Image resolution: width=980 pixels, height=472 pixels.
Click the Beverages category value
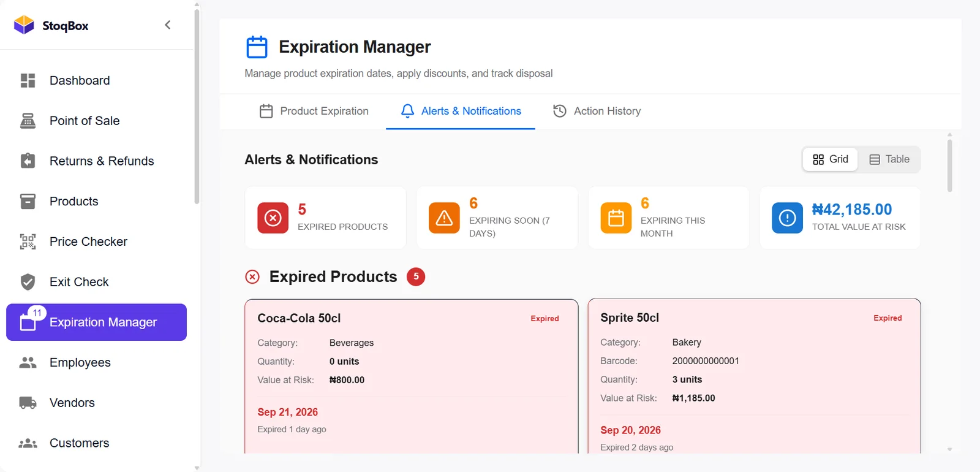pyautogui.click(x=352, y=343)
